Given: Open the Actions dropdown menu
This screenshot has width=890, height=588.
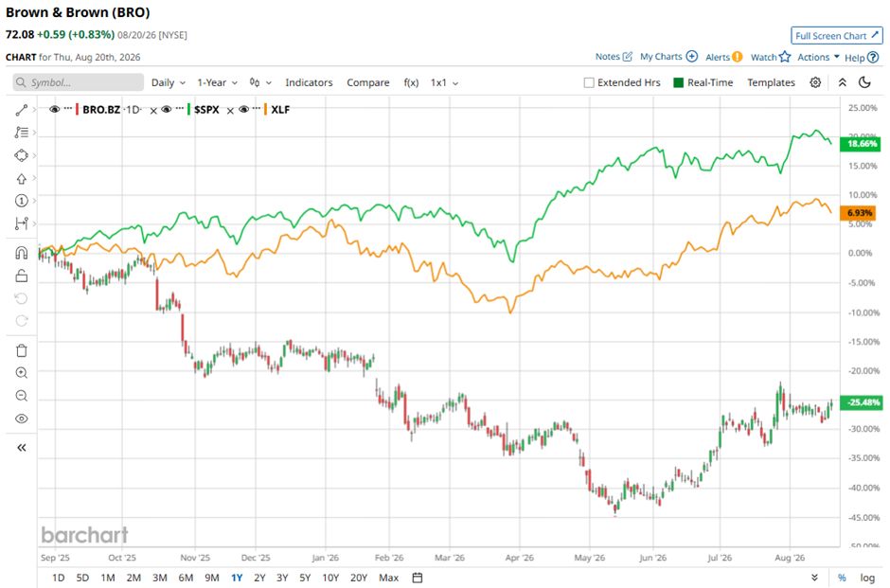Looking at the screenshot, I should 818,57.
